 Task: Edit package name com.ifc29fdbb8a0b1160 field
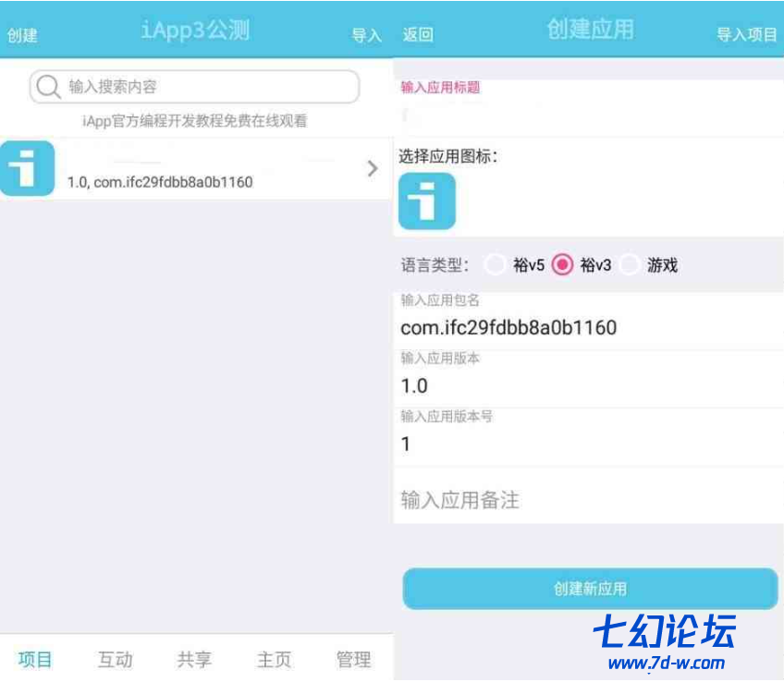coord(589,322)
